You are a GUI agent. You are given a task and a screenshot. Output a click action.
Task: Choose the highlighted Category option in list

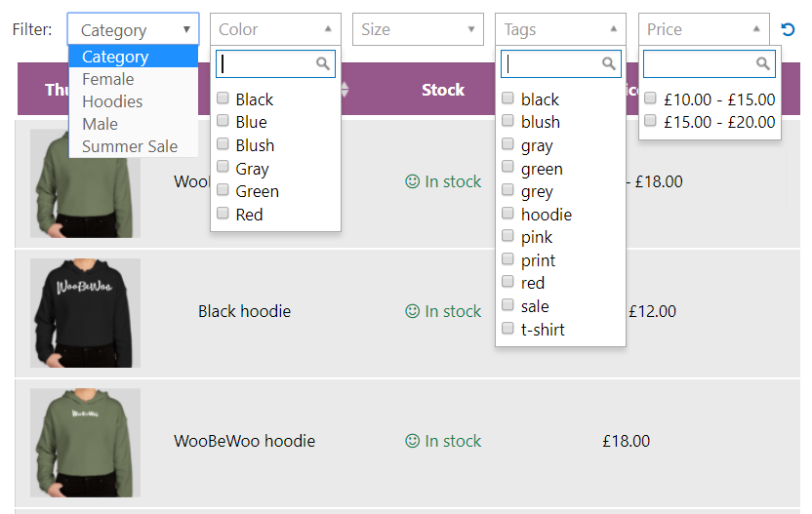point(134,57)
